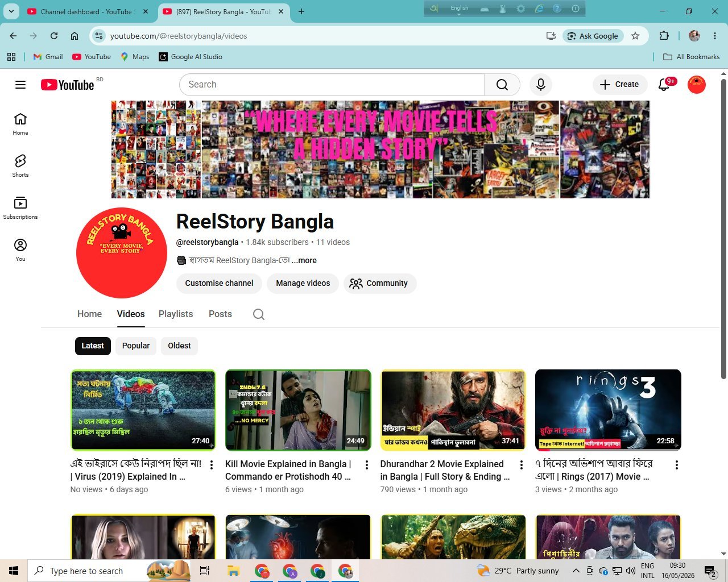Click the magnifier search button
This screenshot has height=582, width=728.
click(x=502, y=85)
